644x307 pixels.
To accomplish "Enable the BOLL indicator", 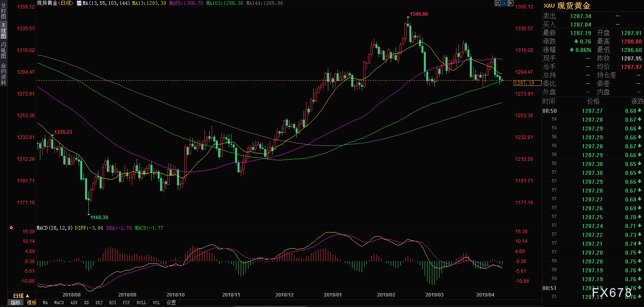I will (x=141, y=303).
